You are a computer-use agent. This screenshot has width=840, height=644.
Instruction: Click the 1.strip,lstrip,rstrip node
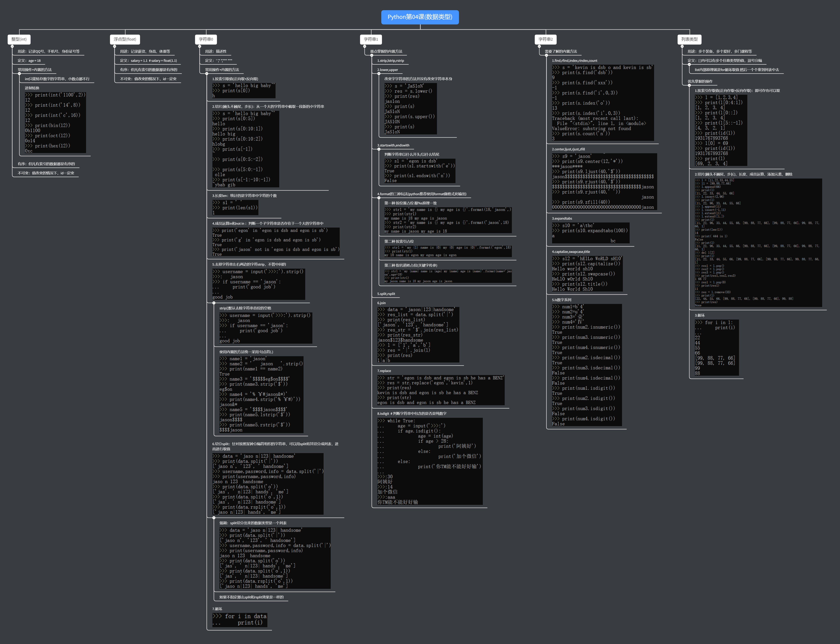(x=390, y=61)
